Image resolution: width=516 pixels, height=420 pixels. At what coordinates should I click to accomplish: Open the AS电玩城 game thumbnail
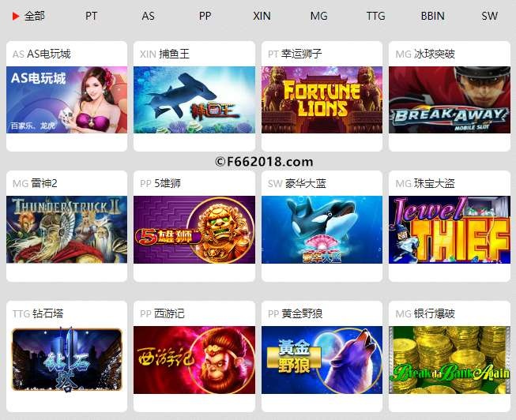coord(67,100)
